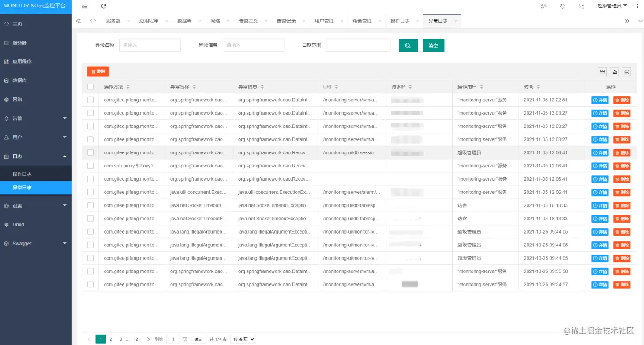Close the 服务器 tab
Viewport: 644px width, 345px height.
129,21
